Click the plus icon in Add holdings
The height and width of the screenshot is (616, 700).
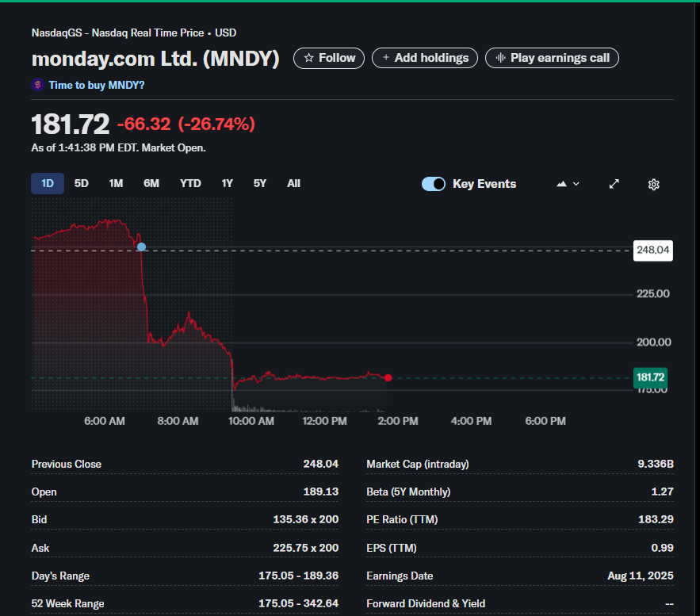386,58
